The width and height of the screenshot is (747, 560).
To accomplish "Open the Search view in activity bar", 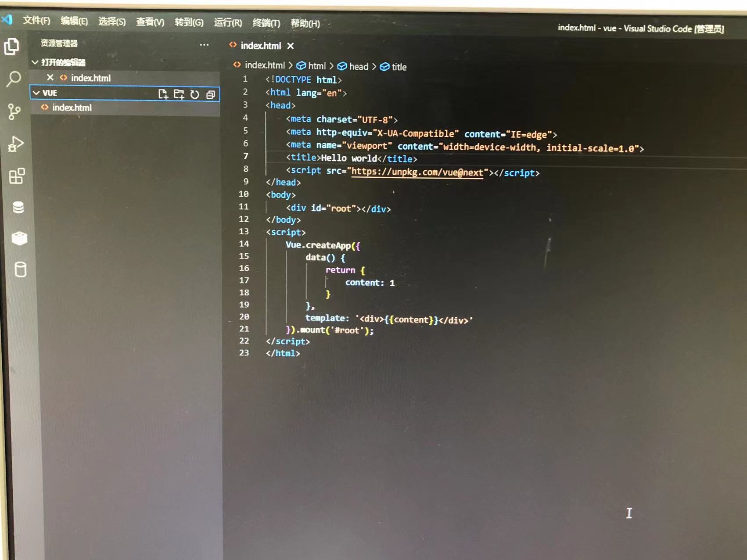I will [x=13, y=79].
